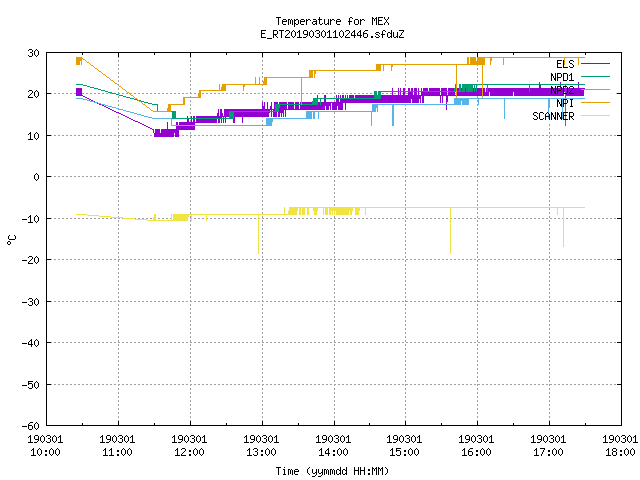Click the y-axis label 20

click(x=33, y=94)
